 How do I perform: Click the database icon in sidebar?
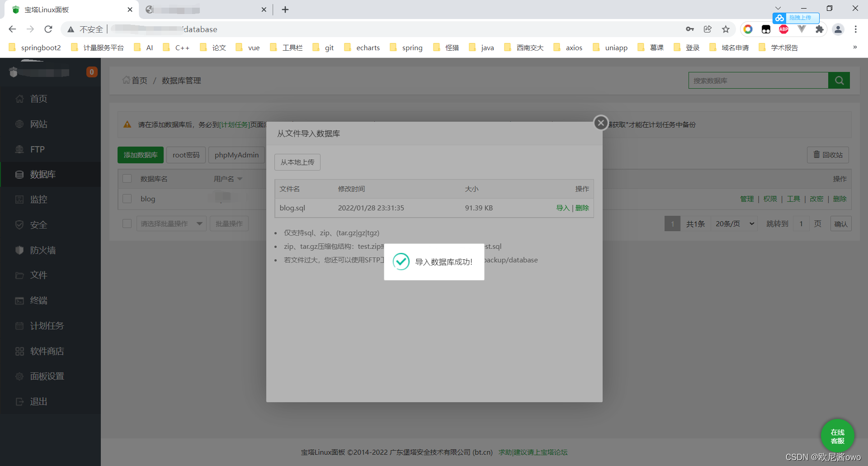pyautogui.click(x=19, y=175)
